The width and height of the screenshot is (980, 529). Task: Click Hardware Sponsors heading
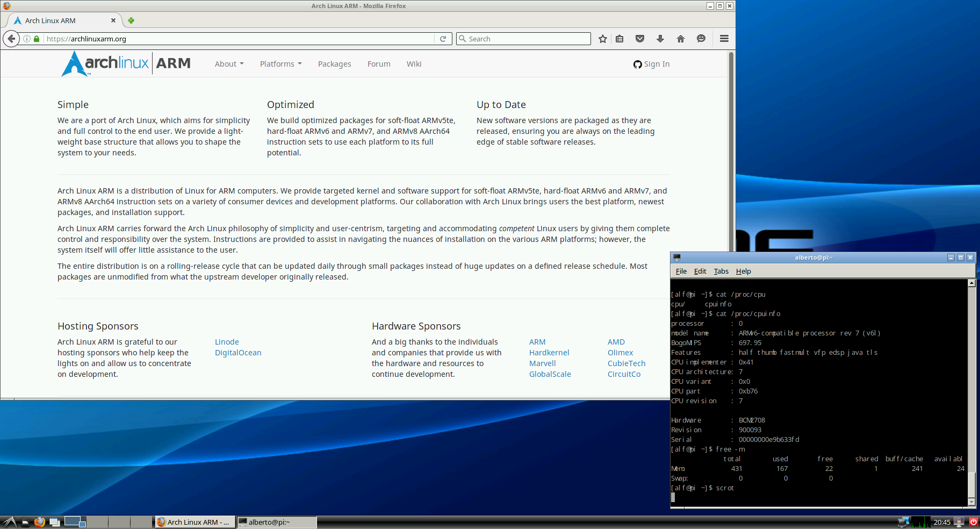416,326
